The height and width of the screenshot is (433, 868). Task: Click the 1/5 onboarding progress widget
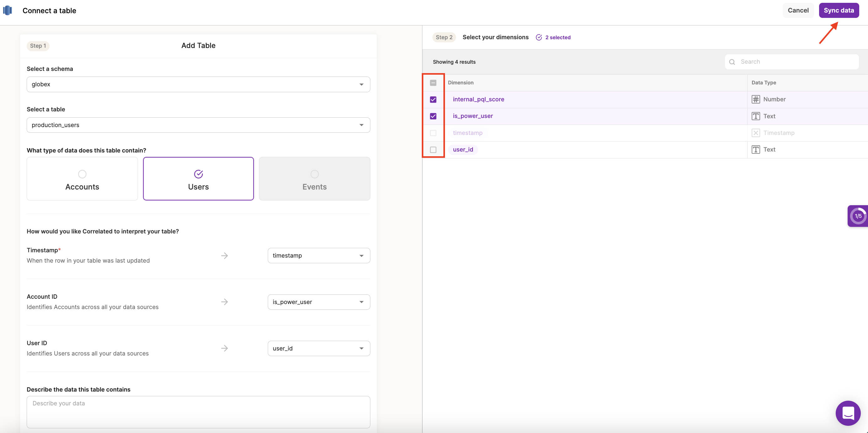pyautogui.click(x=858, y=216)
